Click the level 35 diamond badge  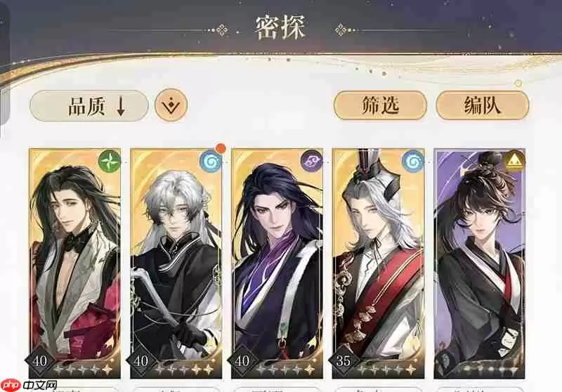[343, 360]
